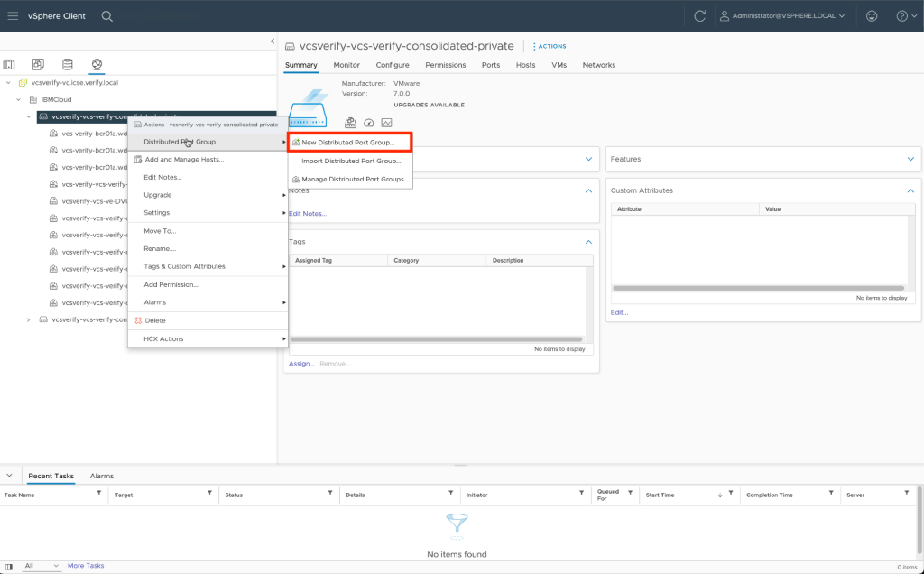This screenshot has height=574, width=924.
Task: Click the More Tasks link
Action: click(86, 566)
